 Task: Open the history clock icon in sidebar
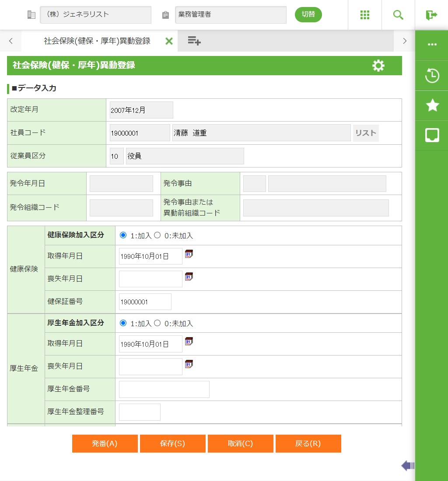click(x=432, y=76)
